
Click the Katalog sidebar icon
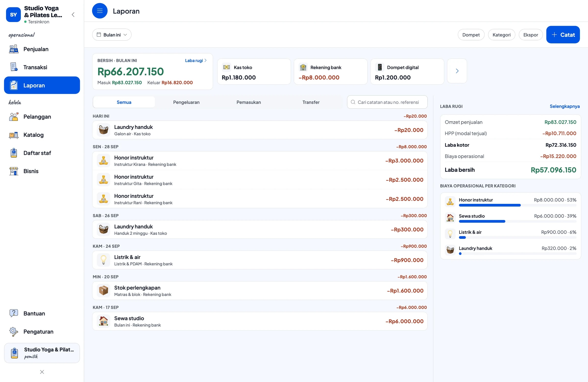click(14, 135)
